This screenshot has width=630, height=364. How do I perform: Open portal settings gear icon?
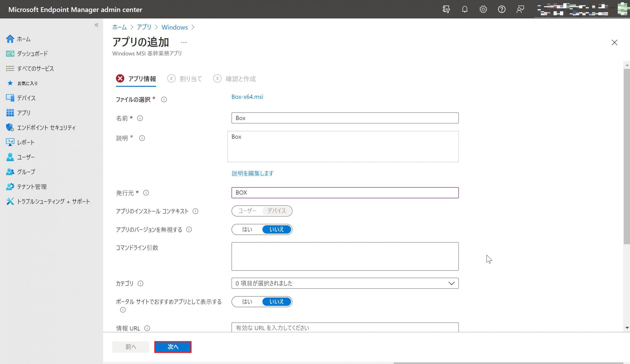click(483, 9)
